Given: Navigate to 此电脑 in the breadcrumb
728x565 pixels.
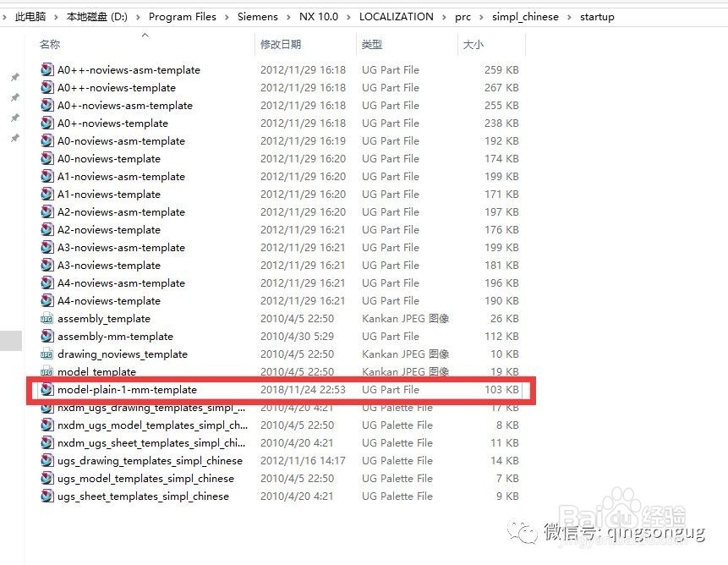Looking at the screenshot, I should point(31,16).
